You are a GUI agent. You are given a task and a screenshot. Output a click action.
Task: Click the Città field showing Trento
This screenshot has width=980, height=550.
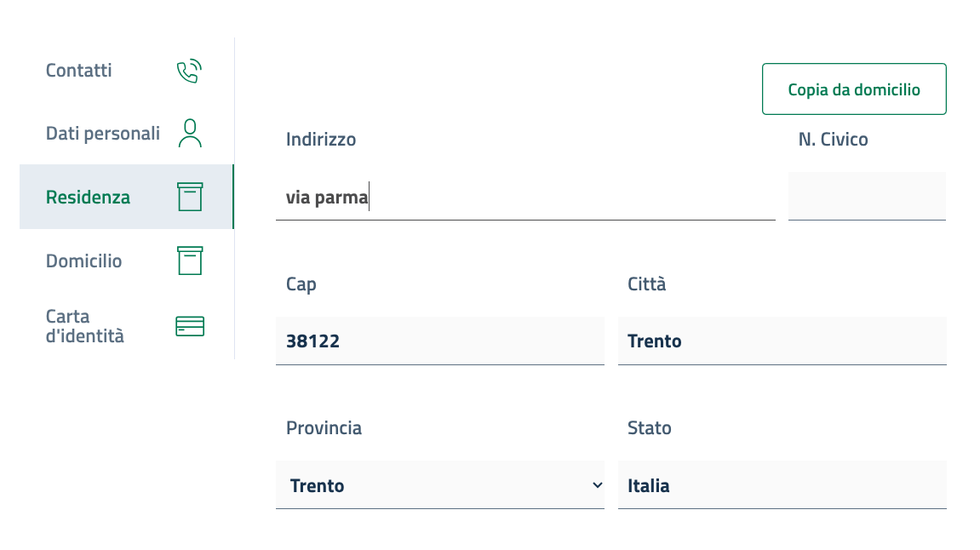point(782,341)
